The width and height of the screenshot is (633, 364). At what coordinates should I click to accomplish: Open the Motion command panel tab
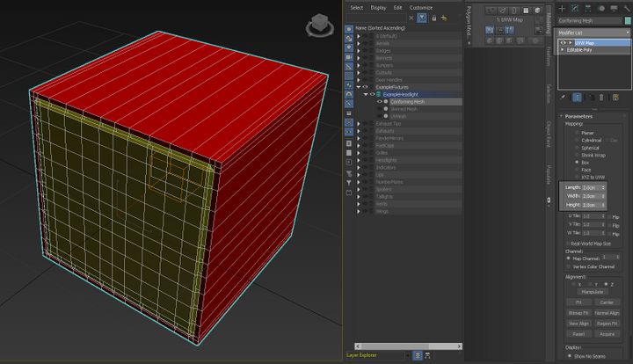click(x=601, y=9)
